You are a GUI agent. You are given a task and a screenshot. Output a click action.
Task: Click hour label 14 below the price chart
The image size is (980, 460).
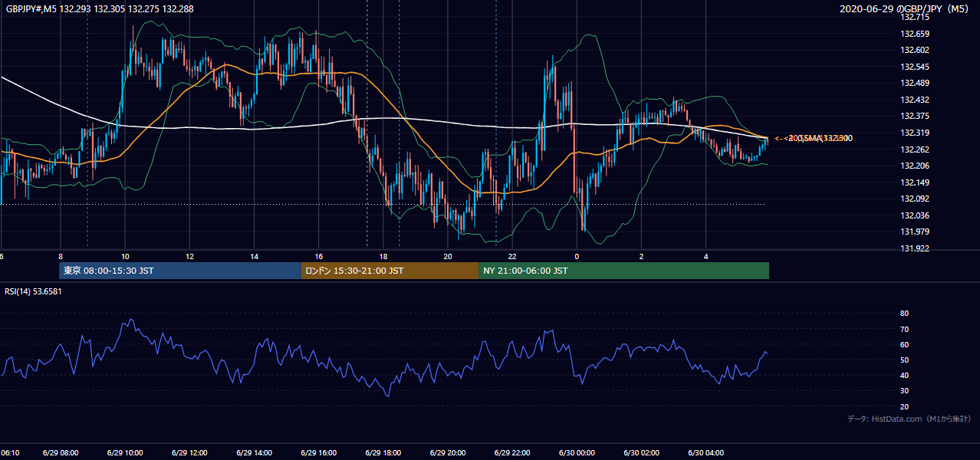[x=254, y=257]
